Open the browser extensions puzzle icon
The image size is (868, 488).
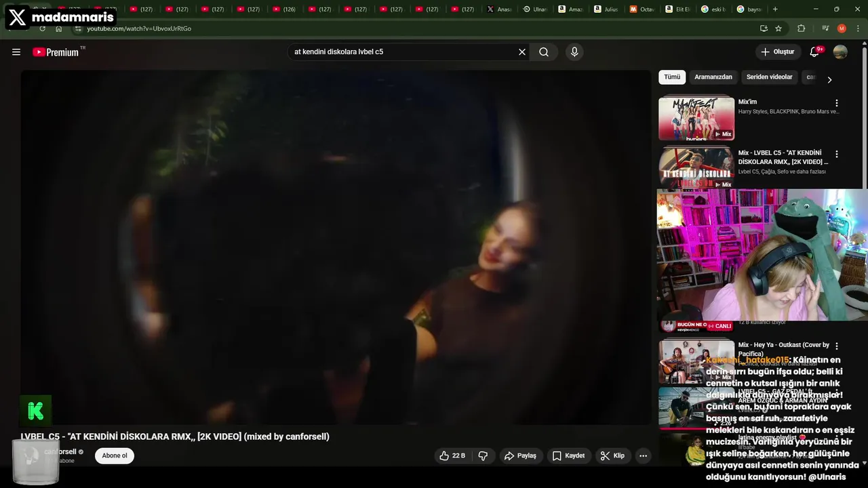[x=802, y=28]
